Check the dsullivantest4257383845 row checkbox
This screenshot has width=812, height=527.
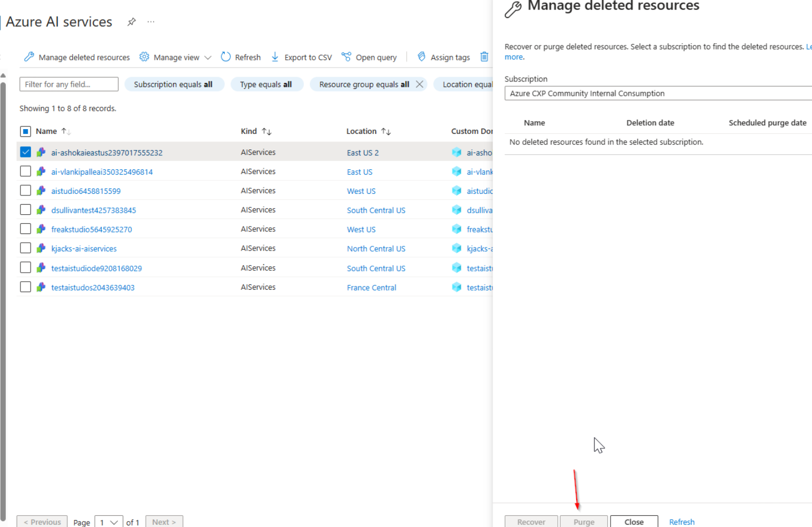click(25, 210)
